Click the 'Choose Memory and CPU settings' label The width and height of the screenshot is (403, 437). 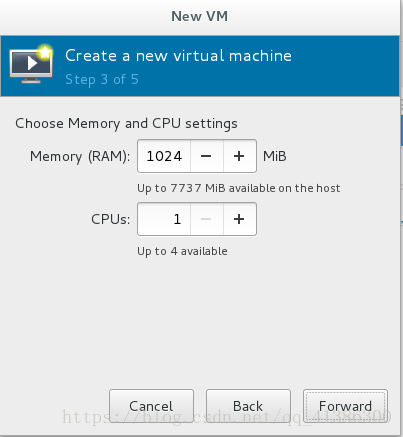tap(126, 123)
